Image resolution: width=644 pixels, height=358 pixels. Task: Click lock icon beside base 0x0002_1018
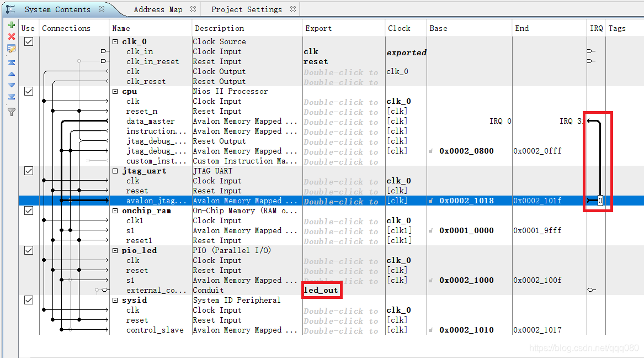(x=431, y=201)
